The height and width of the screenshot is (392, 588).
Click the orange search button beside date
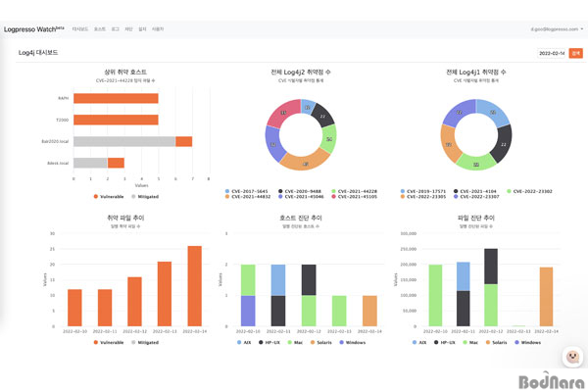click(x=575, y=53)
